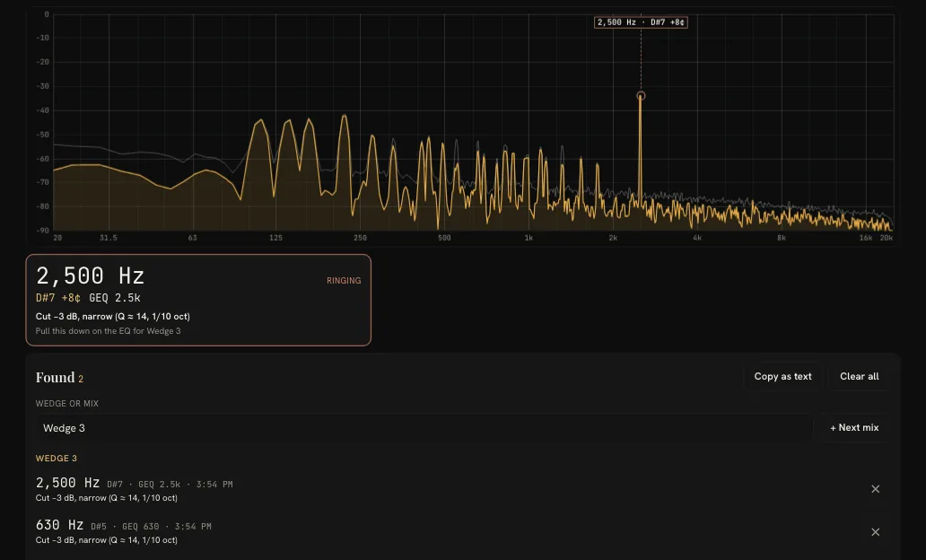
Task: Click the 125 frequency axis label
Action: [x=275, y=238]
